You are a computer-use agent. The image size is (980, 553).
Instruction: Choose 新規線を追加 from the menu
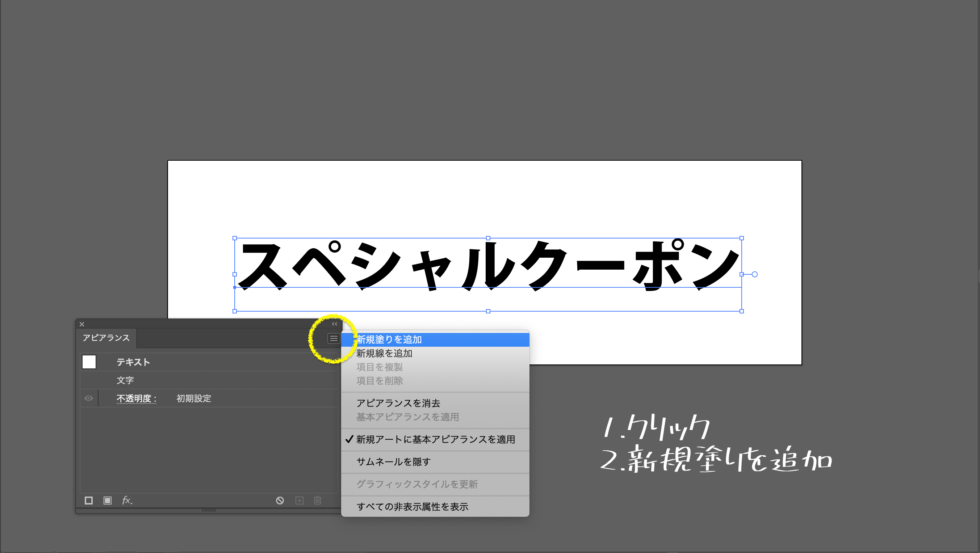pos(435,354)
